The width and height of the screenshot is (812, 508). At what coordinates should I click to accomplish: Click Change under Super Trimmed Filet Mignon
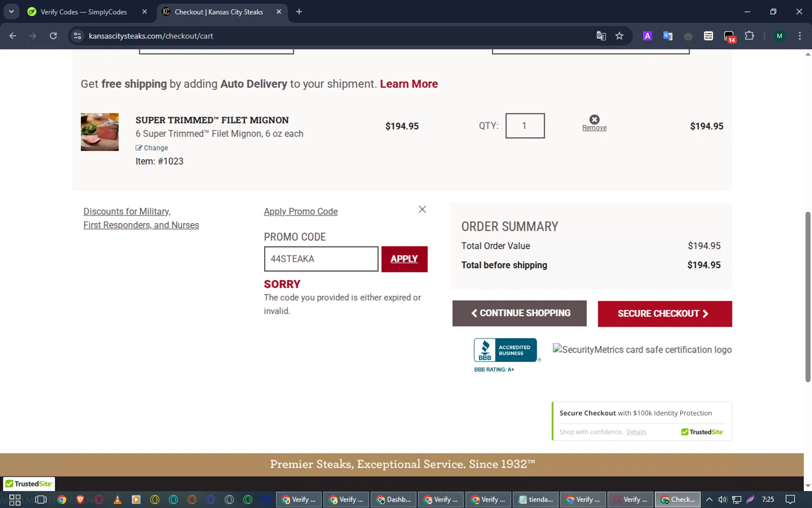152,148
